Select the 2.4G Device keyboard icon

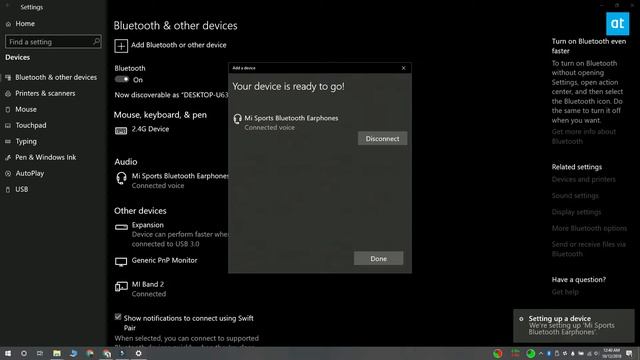point(121,131)
